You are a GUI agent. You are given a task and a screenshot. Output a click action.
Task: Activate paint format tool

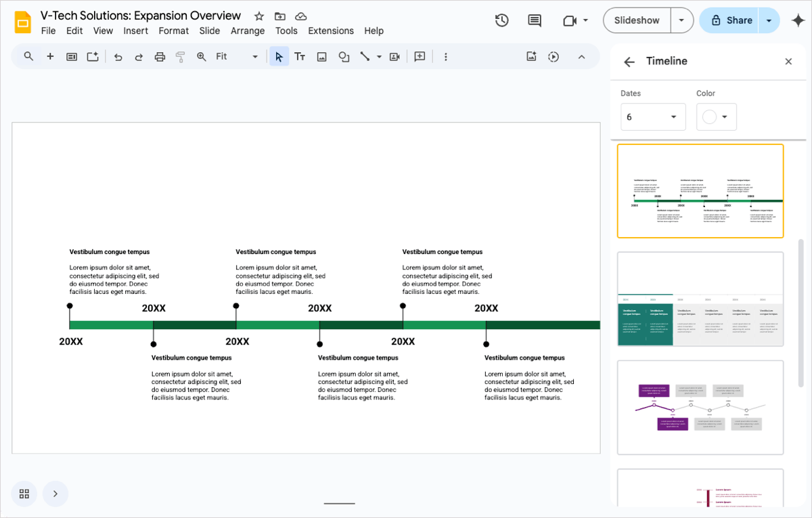[181, 57]
